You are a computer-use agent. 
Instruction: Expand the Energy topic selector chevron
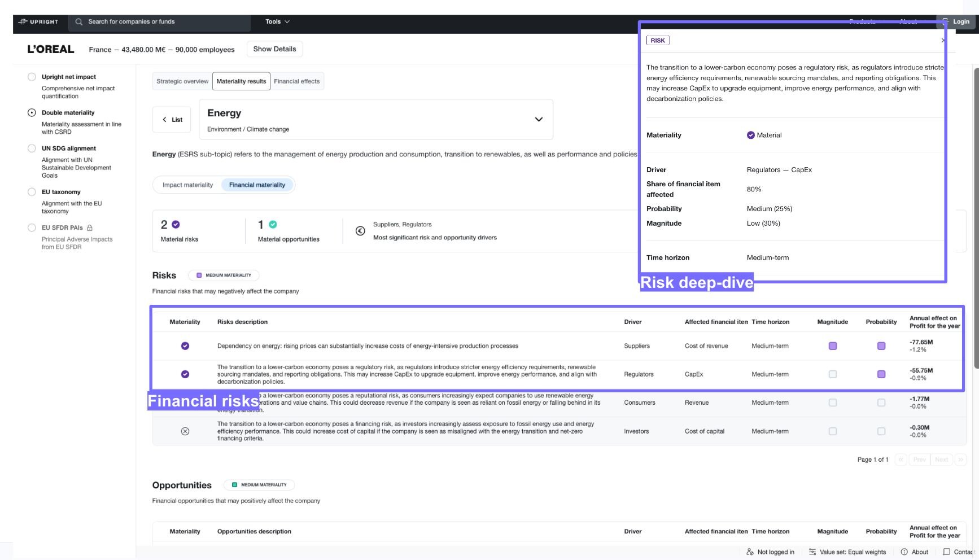point(539,120)
